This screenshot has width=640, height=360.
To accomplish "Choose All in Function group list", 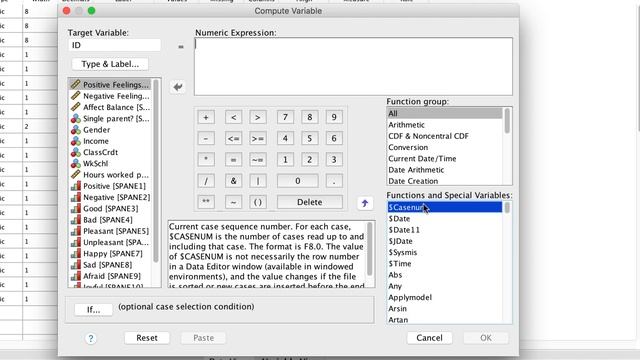I will pos(445,113).
